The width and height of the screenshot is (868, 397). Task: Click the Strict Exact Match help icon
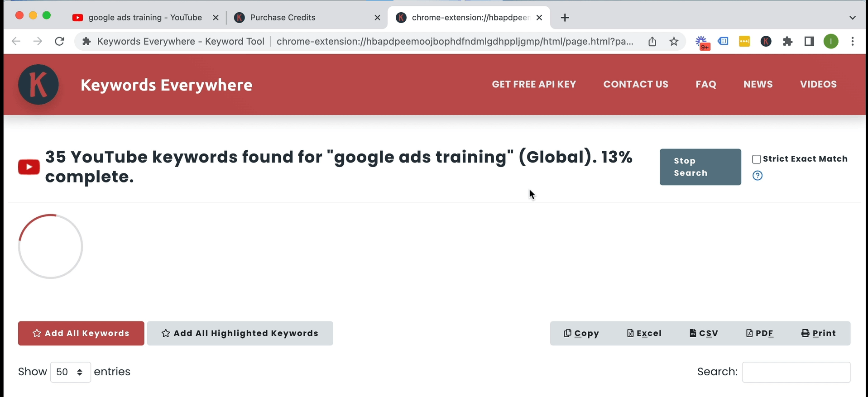click(757, 176)
